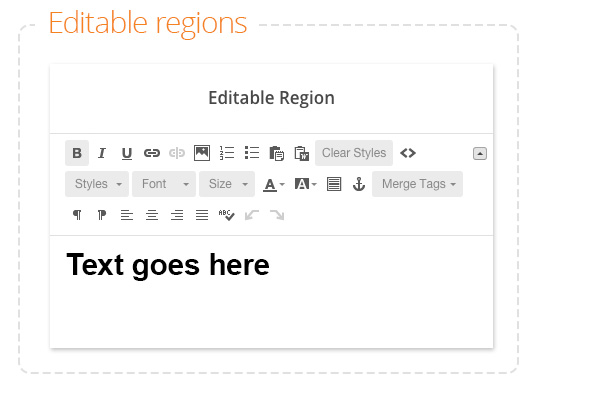This screenshot has height=399, width=616.
Task: Open the Font dropdown
Action: pos(164,184)
